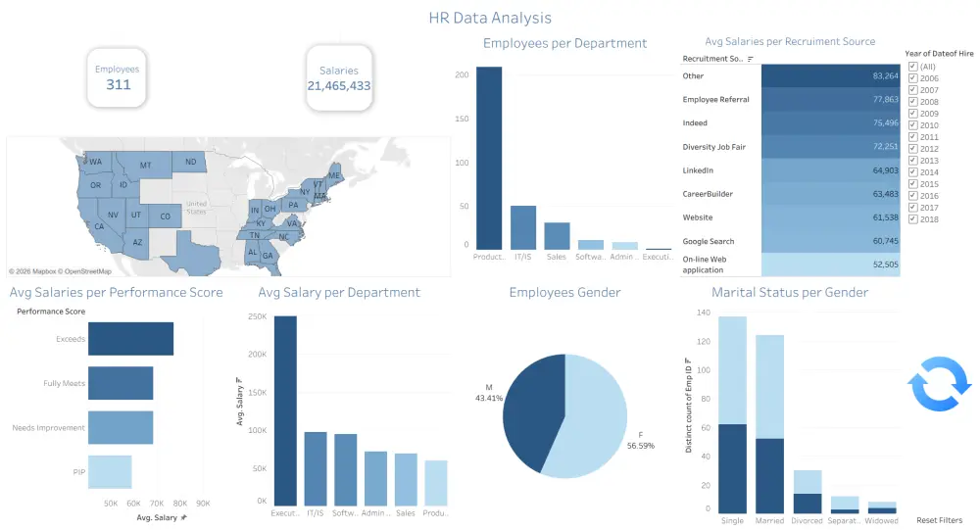Select the Indeed row 75,496
The width and height of the screenshot is (980, 530).
790,123
